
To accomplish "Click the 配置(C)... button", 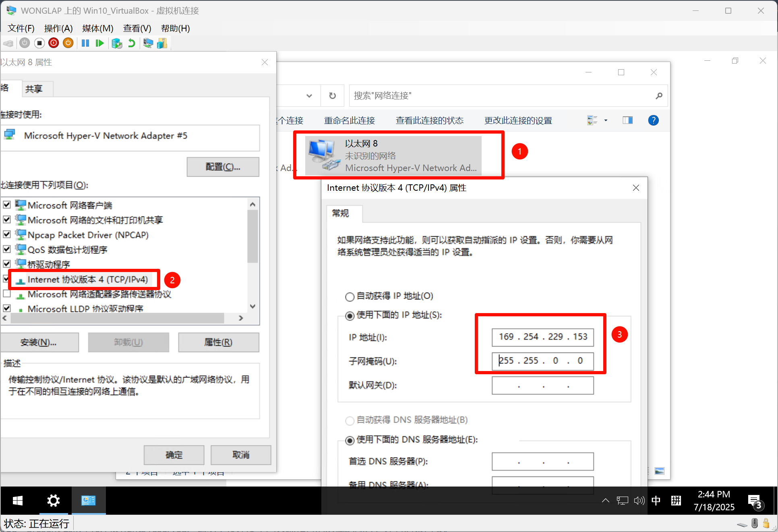I will 223,167.
